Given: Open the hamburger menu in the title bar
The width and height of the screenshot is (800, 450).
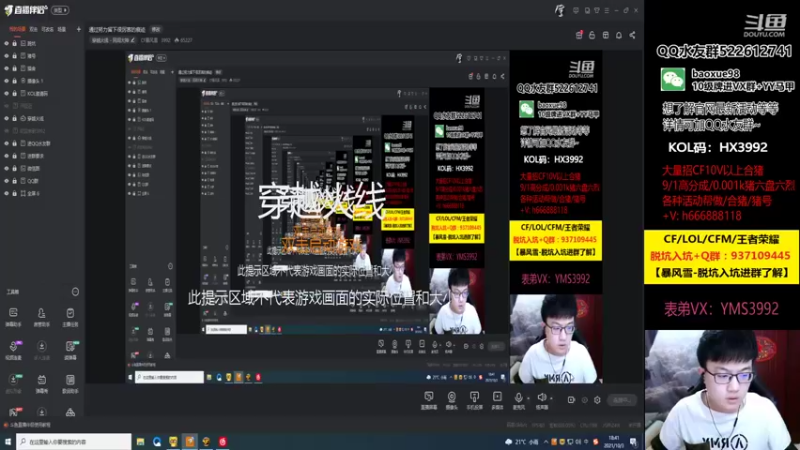Looking at the screenshot, I should (x=607, y=10).
